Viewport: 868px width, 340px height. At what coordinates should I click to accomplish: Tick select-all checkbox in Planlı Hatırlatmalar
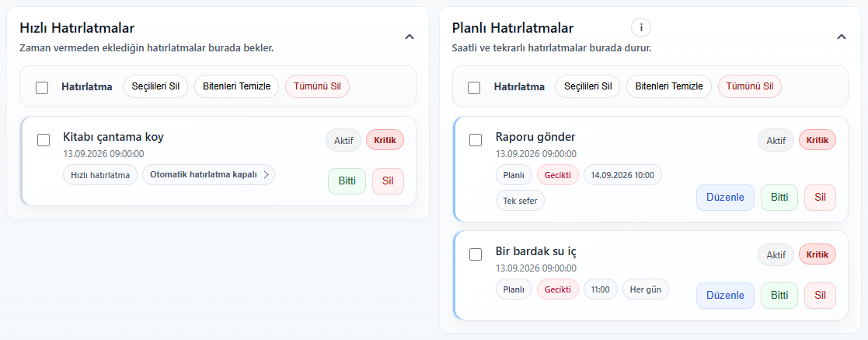pyautogui.click(x=474, y=88)
